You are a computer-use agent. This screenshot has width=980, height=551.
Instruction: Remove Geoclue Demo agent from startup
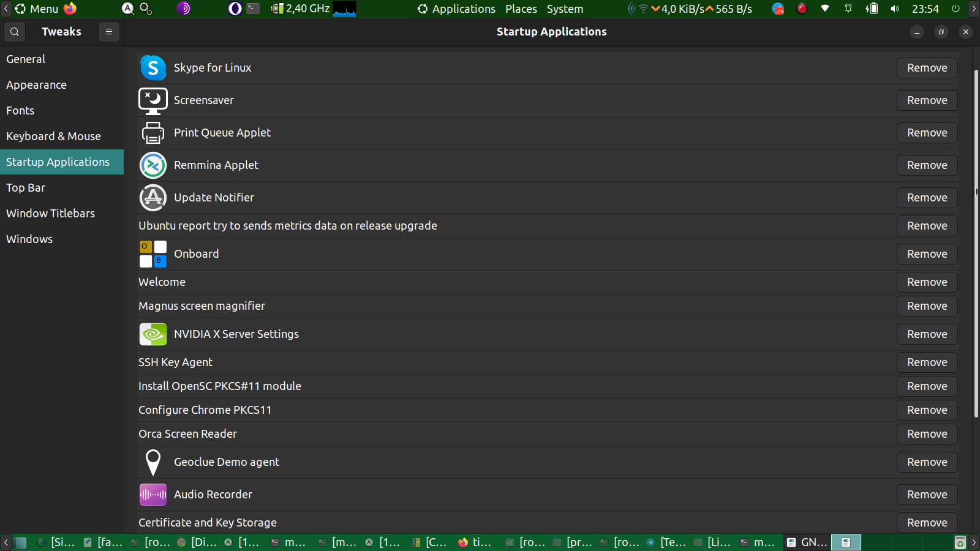pos(927,462)
